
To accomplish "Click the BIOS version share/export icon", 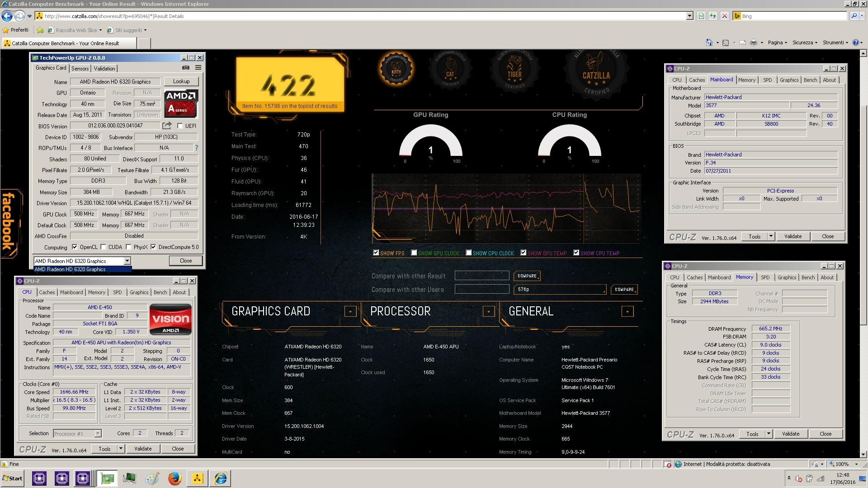I will pyautogui.click(x=167, y=126).
